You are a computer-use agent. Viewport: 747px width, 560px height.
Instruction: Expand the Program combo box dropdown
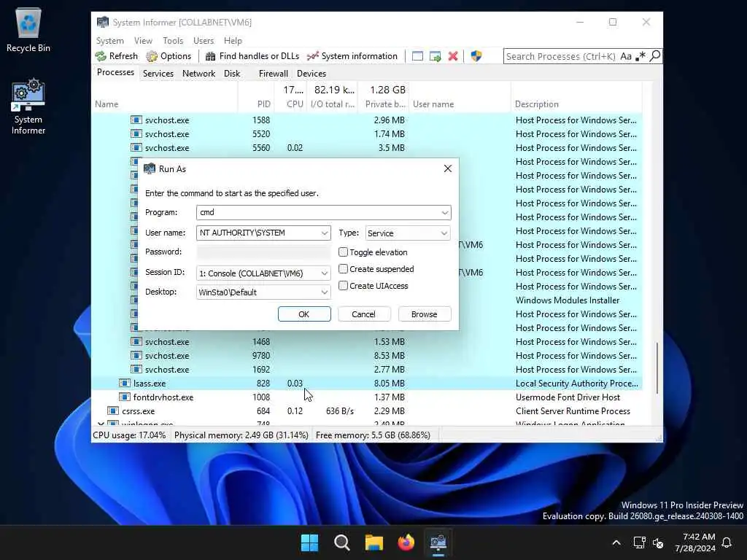pyautogui.click(x=444, y=212)
